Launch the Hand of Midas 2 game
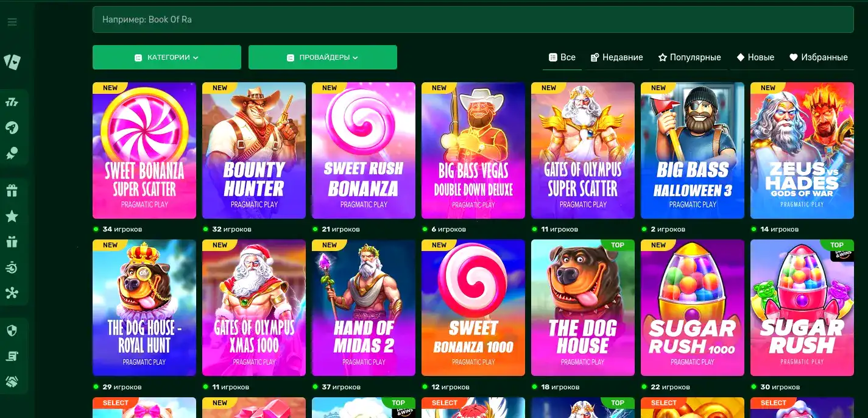Screen dimensions: 868x418 tap(364, 308)
